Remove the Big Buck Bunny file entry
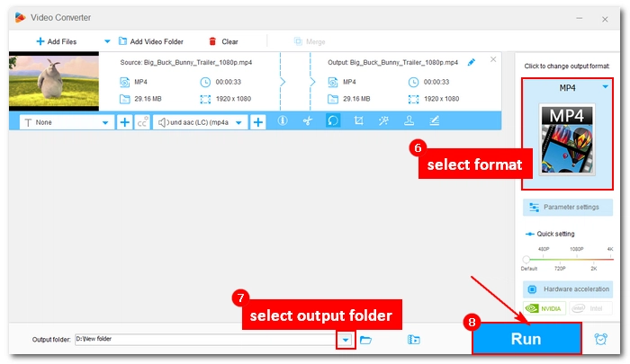 (493, 59)
